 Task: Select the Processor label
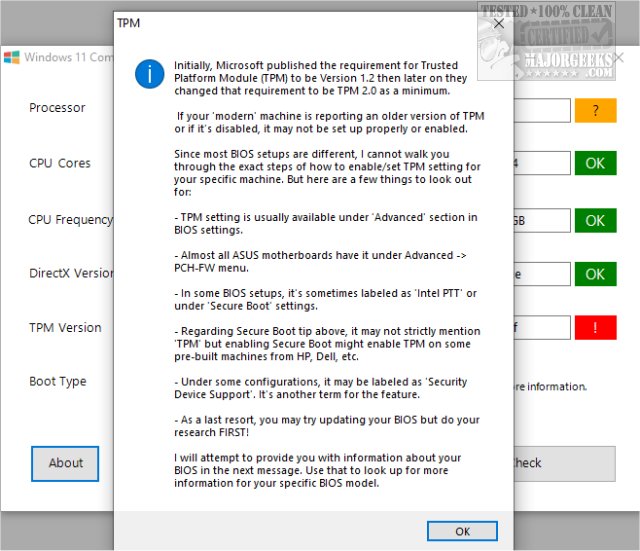[57, 108]
